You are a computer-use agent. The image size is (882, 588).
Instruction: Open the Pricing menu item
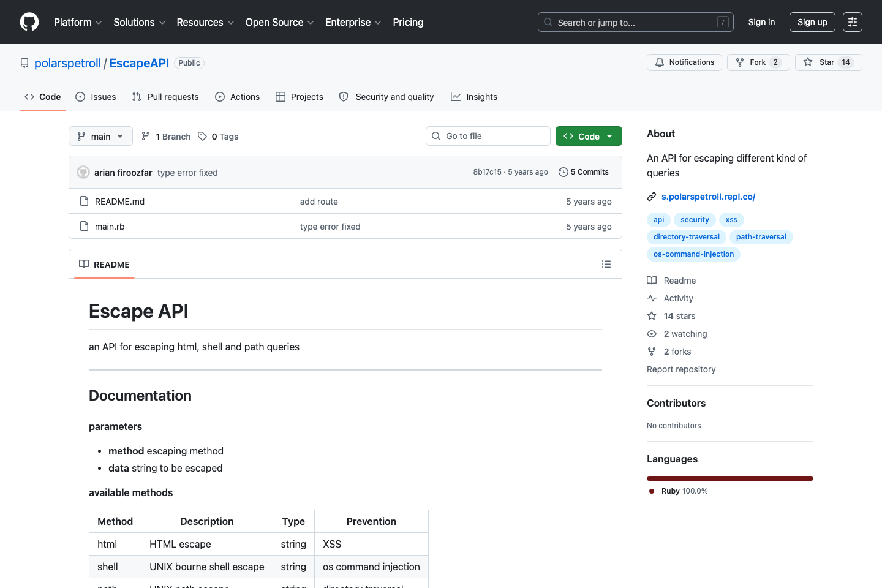click(408, 22)
